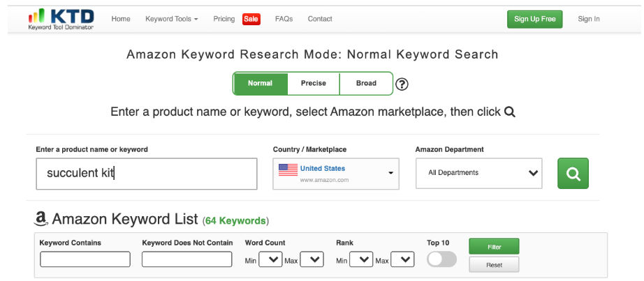The height and width of the screenshot is (281, 644).
Task: Click the Amazon logo beside Keyword List
Action: pyautogui.click(x=41, y=219)
